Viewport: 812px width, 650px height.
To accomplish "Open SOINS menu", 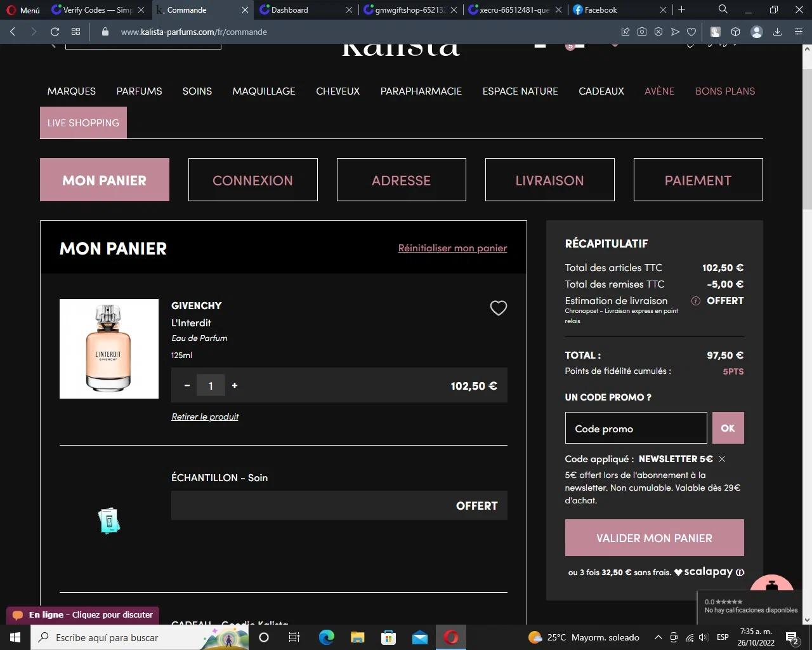I will coord(197,91).
